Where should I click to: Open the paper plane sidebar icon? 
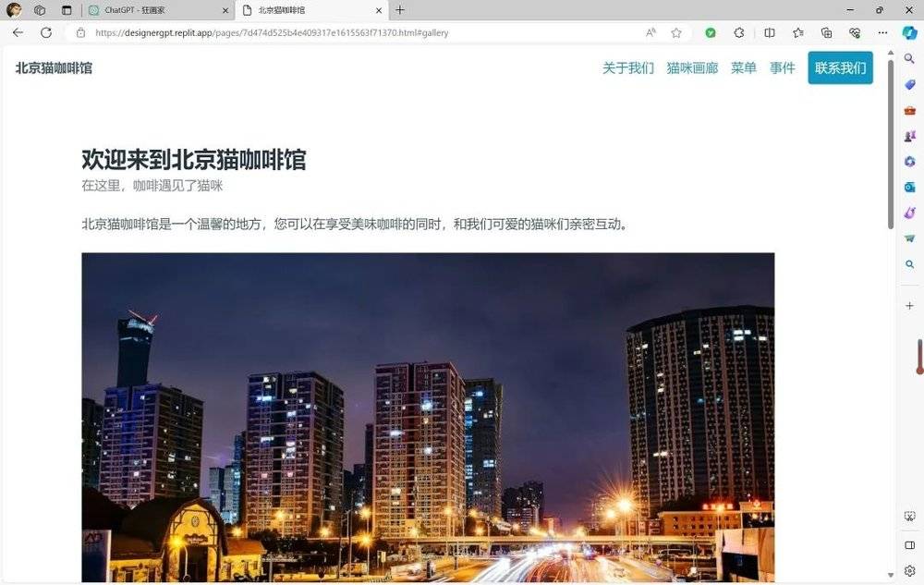tap(910, 238)
